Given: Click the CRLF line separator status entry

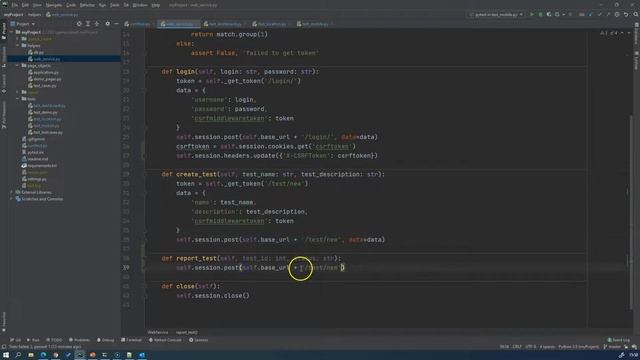Looking at the screenshot, I should (x=517, y=347).
